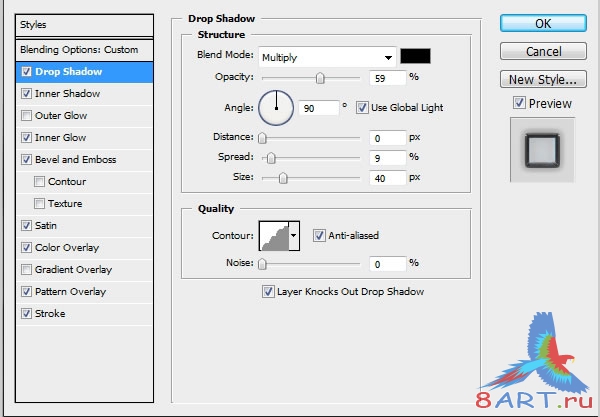
Task: Click the Opacity value field
Action: [x=388, y=78]
